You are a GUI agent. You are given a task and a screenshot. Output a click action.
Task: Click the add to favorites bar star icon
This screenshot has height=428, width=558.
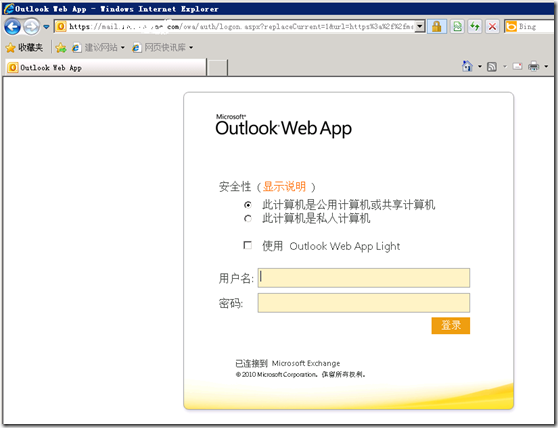click(x=61, y=47)
